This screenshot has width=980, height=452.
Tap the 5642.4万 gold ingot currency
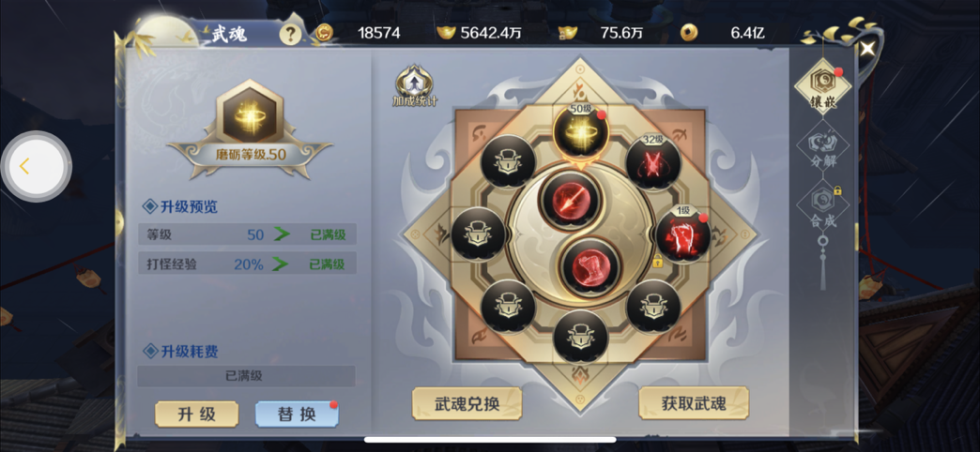point(480,33)
